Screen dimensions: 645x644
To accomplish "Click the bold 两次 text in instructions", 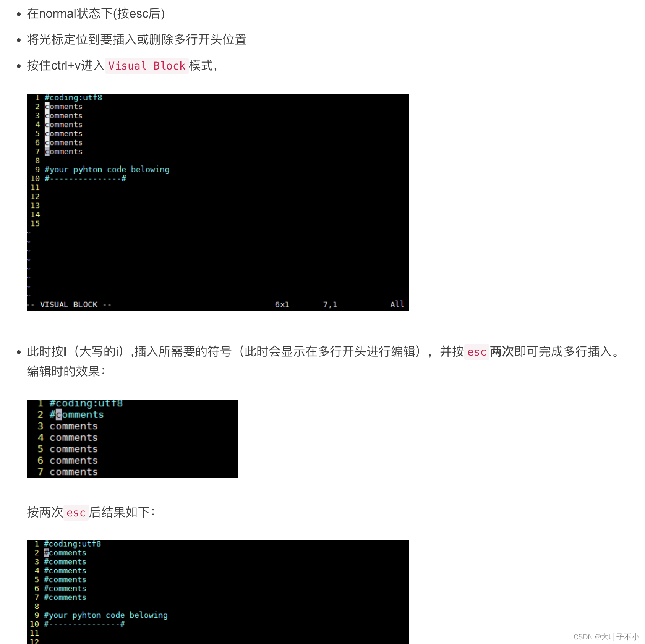I will point(501,352).
